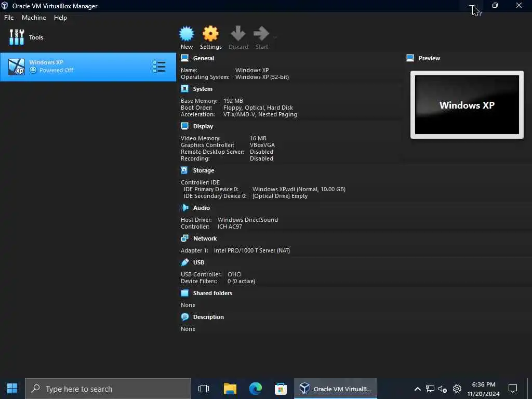The image size is (532, 399).
Task: Open the File menu
Action: click(x=9, y=18)
